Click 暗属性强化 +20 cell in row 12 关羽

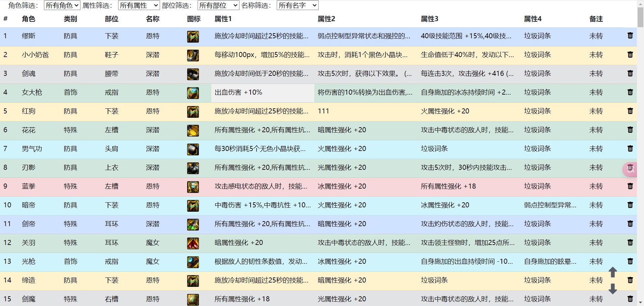[x=263, y=243]
